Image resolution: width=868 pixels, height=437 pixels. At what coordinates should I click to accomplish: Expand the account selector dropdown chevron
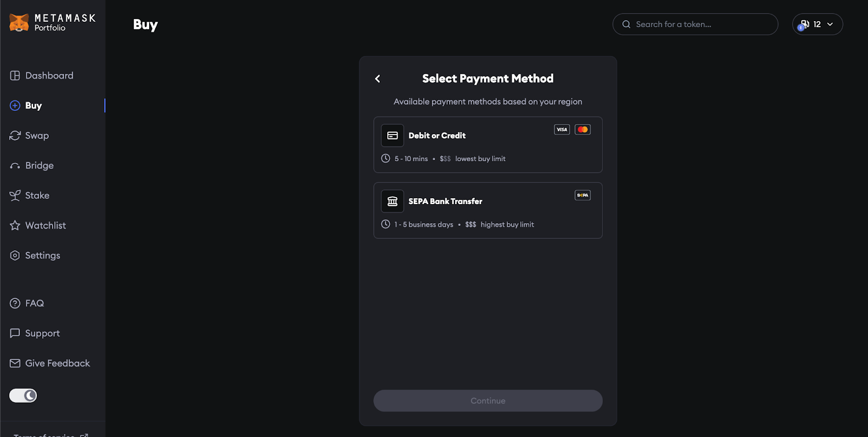pyautogui.click(x=830, y=24)
